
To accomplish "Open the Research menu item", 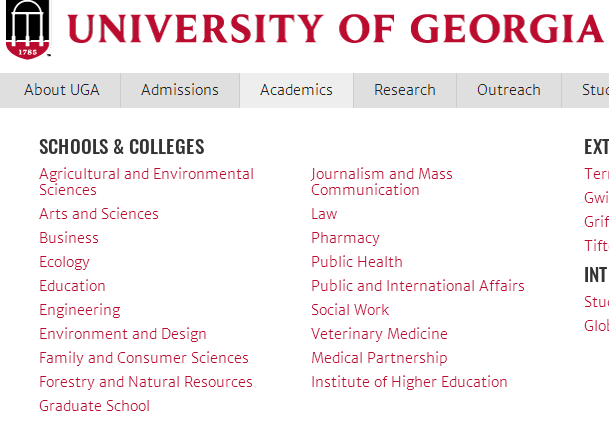I will point(405,90).
